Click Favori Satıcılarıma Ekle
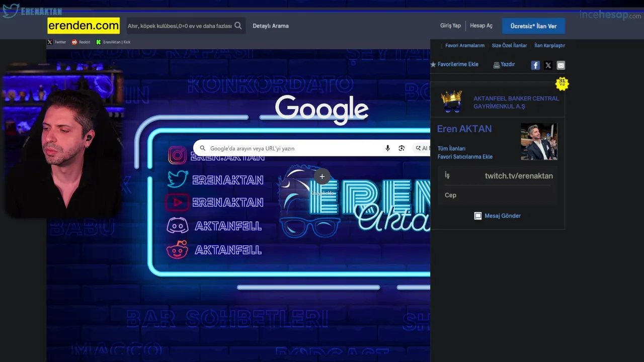Screen dimensions: 644x362 point(465,157)
